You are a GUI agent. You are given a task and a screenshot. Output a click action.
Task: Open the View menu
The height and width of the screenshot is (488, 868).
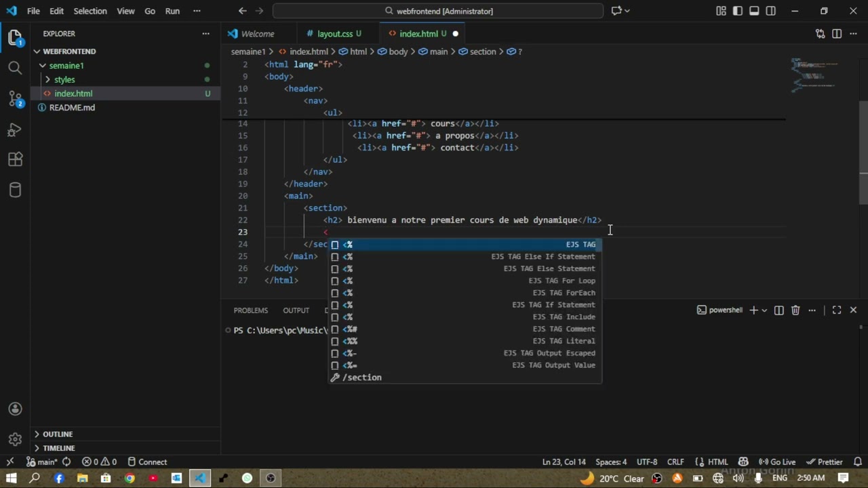[125, 11]
